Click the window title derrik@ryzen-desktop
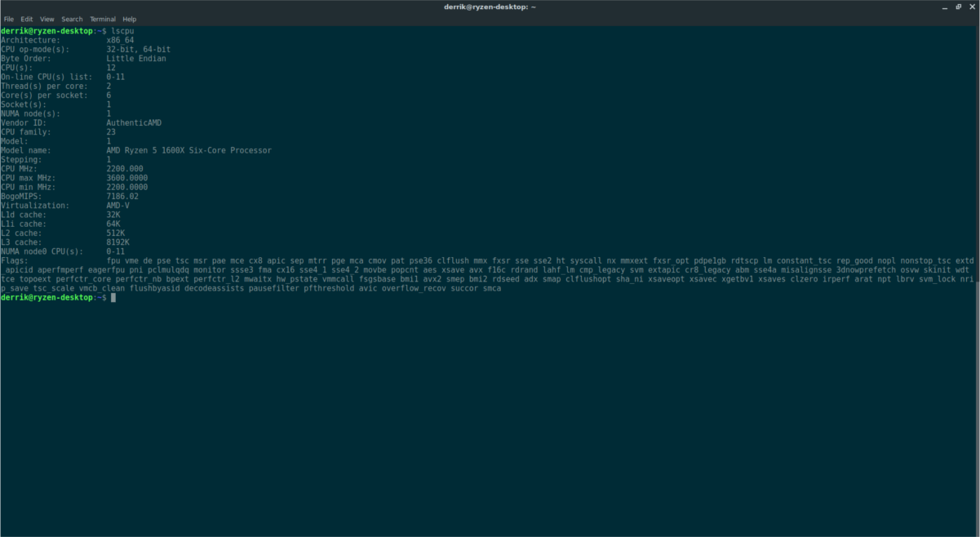This screenshot has height=537, width=980. (x=490, y=7)
